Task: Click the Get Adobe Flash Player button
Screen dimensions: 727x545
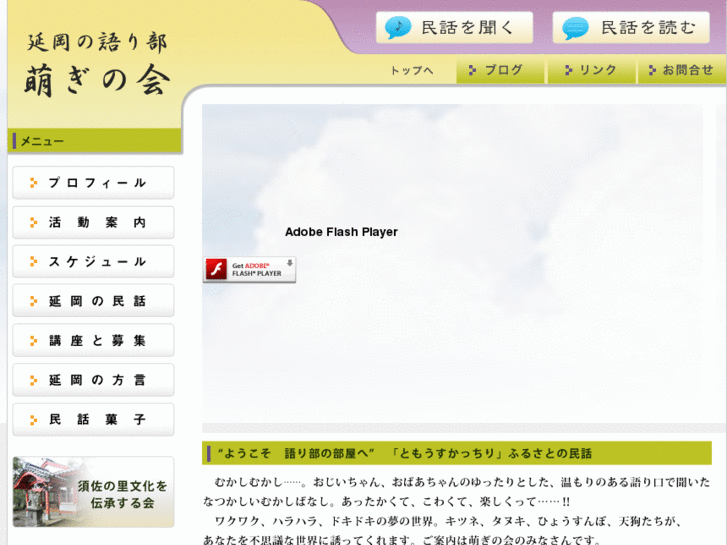Action: pyautogui.click(x=249, y=269)
